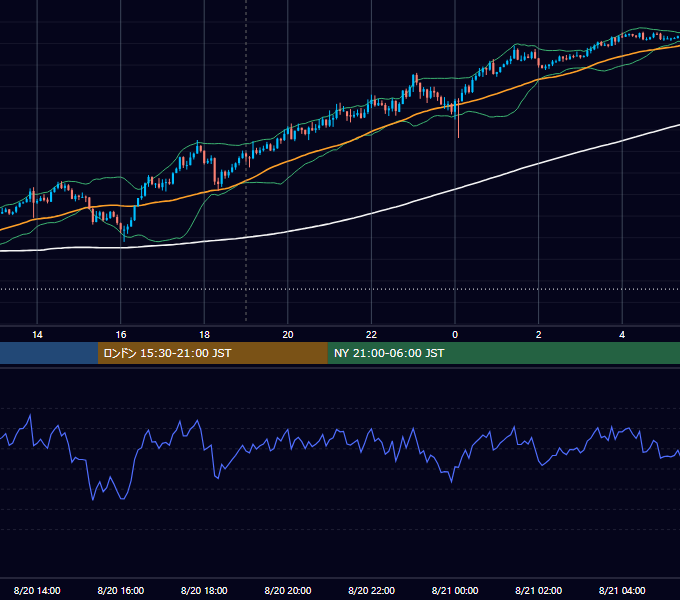Click the hour label 14 on chart axis
Viewport: 680px width, 600px height.
(37, 335)
